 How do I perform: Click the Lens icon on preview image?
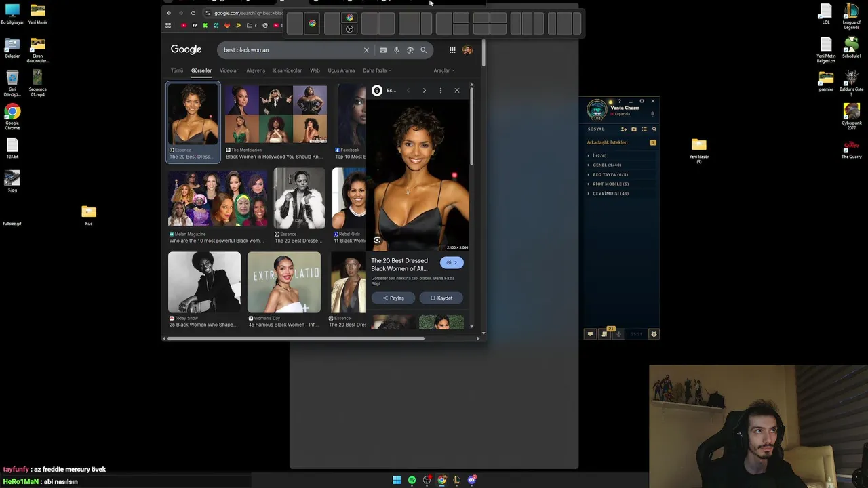377,240
